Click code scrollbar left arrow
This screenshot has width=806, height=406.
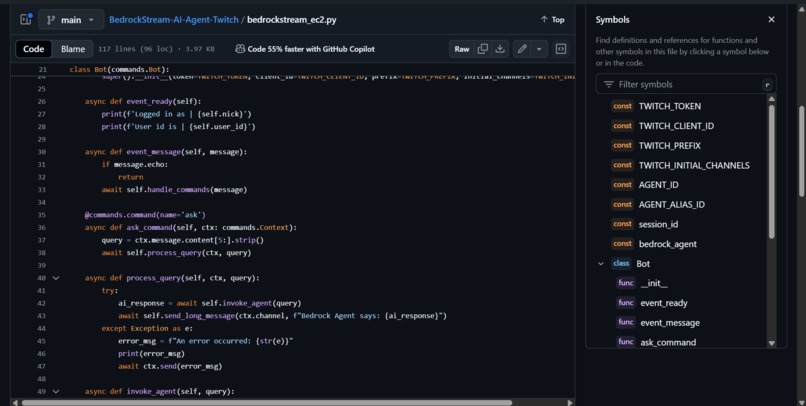[15, 402]
